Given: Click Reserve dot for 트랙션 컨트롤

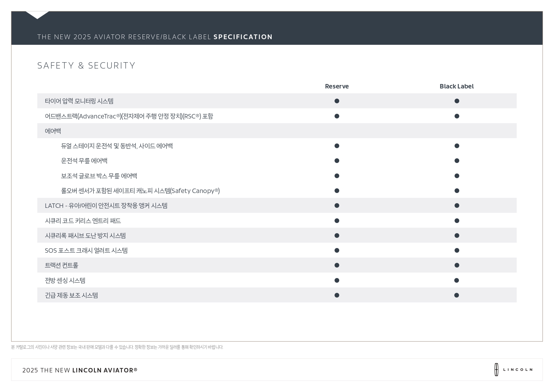Looking at the screenshot, I should (x=337, y=265).
